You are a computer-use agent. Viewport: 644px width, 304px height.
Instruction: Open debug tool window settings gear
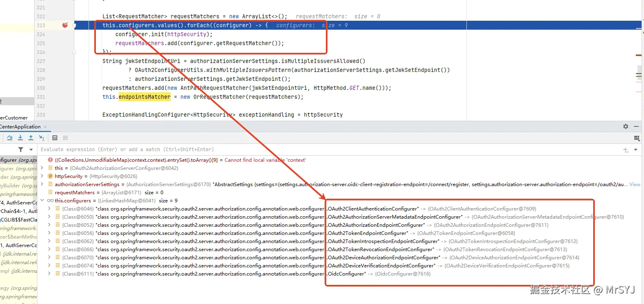pyautogui.click(x=626, y=126)
